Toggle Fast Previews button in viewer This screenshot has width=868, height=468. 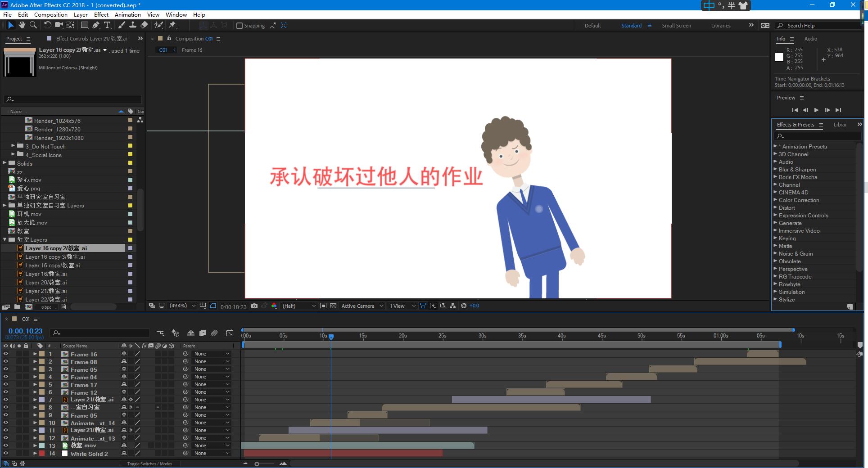click(433, 306)
